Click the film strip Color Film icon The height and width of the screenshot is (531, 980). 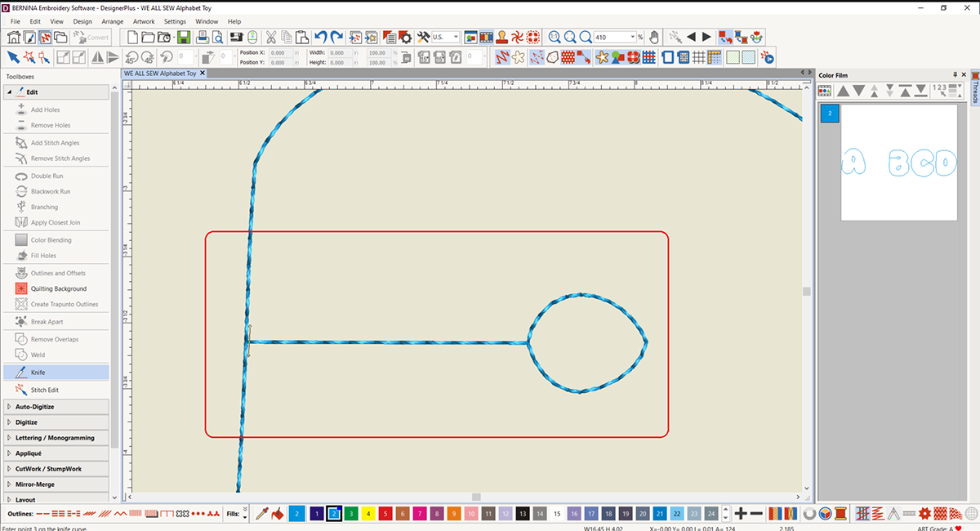tap(488, 37)
